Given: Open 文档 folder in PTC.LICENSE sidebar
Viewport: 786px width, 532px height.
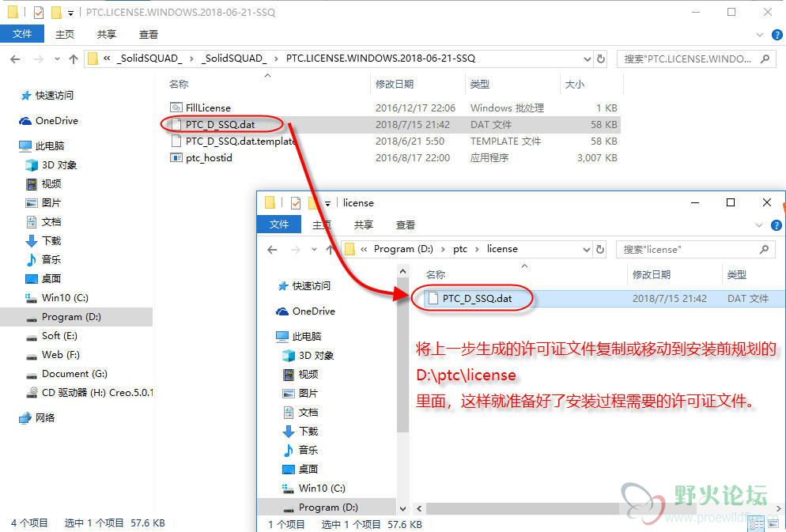Looking at the screenshot, I should coord(44,222).
